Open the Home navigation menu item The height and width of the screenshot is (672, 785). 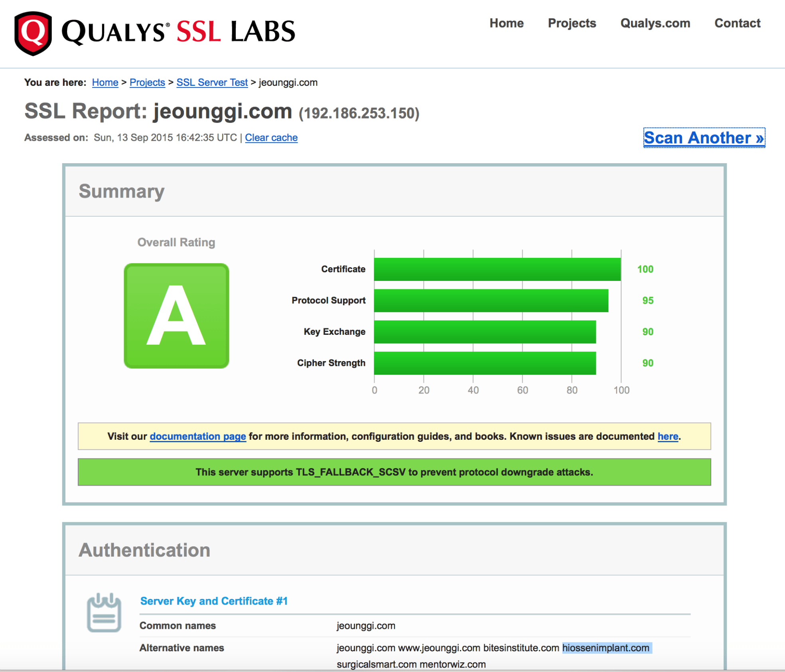[506, 23]
